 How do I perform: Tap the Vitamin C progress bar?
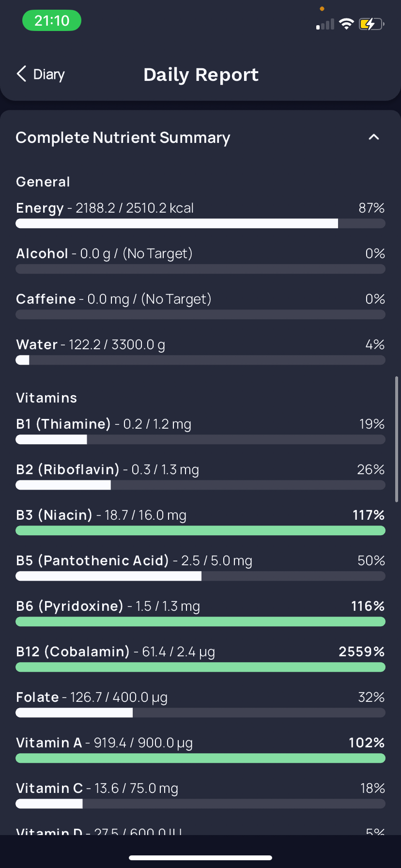coord(200,804)
